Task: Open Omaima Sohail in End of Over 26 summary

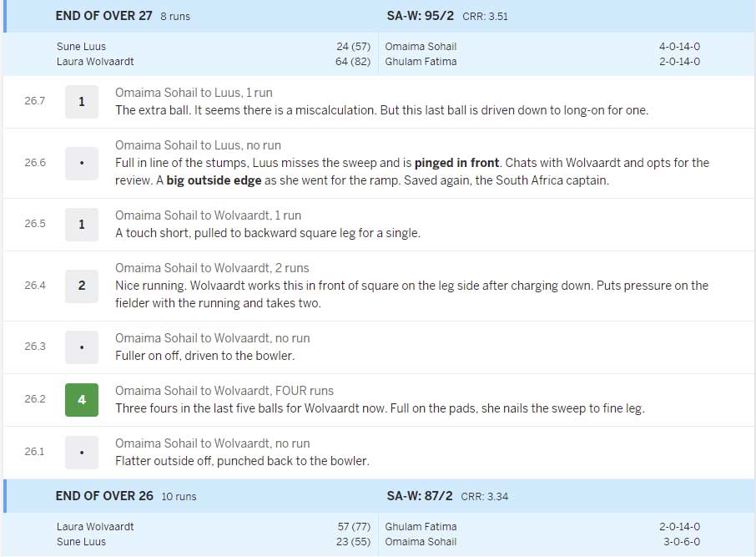Action: [x=421, y=542]
